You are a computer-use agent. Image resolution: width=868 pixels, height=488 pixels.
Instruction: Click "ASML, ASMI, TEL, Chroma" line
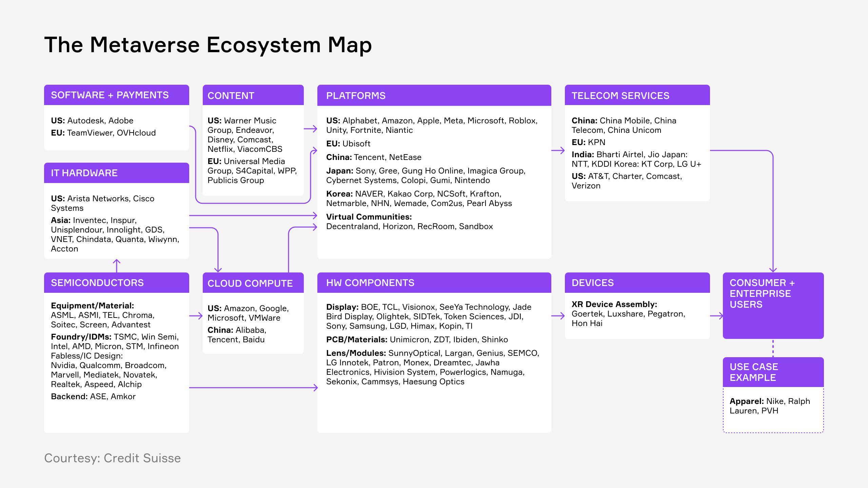103,315
